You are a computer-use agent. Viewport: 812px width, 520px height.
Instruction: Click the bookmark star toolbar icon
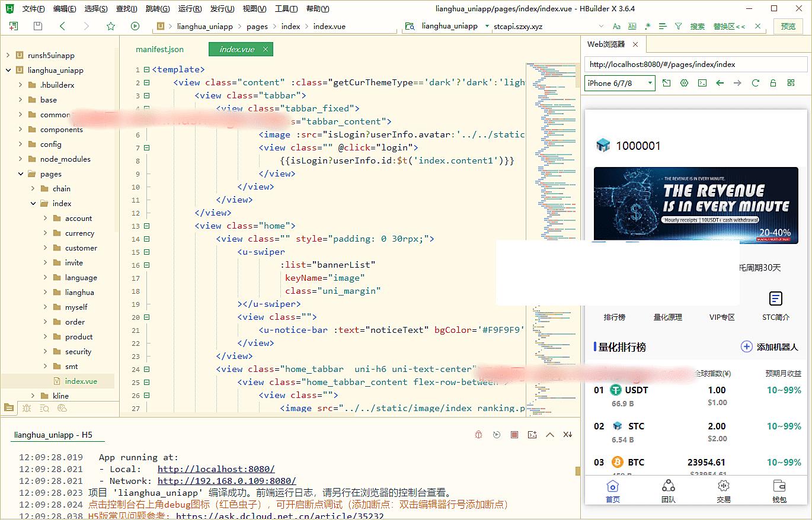point(111,26)
